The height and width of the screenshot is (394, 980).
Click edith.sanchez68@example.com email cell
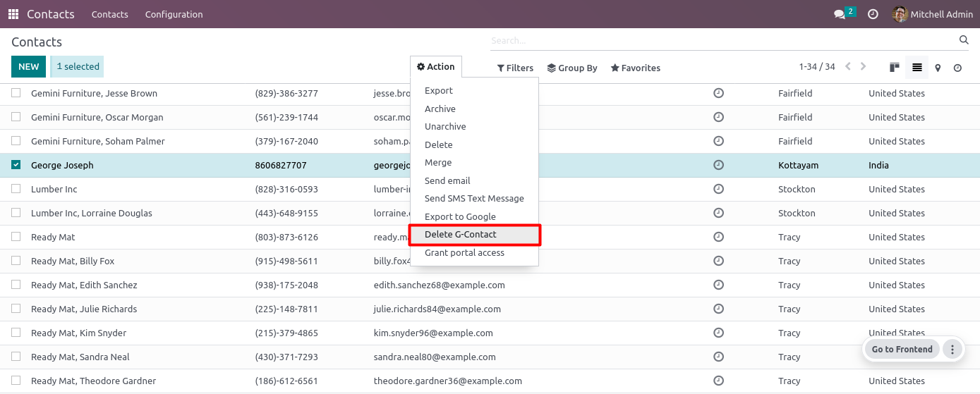tap(440, 285)
